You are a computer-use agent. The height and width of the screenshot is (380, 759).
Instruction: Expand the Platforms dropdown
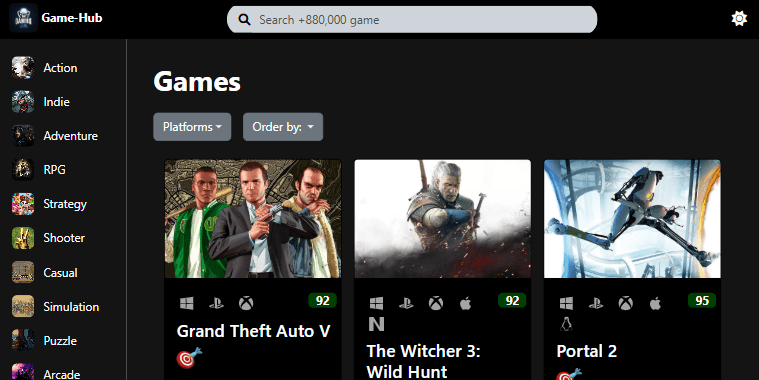tap(192, 127)
